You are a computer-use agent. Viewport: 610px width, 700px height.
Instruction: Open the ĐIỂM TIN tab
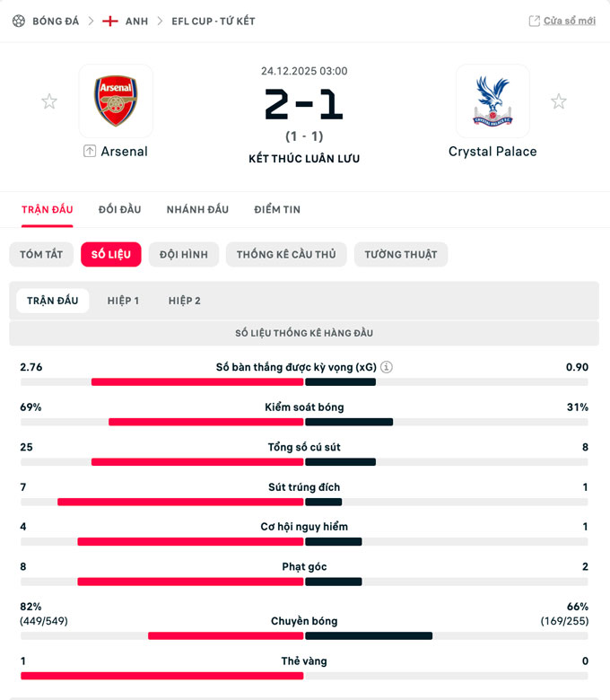(277, 209)
